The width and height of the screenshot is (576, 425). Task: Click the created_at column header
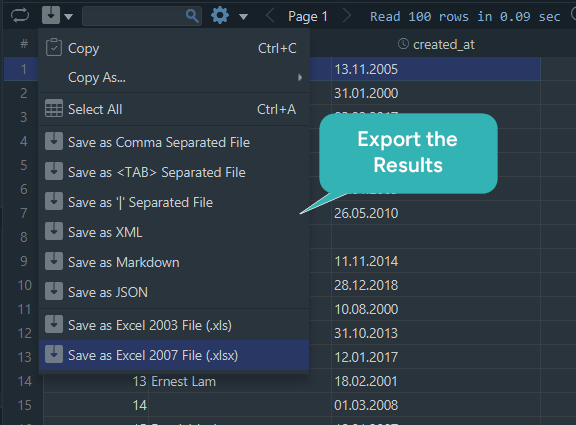pos(436,44)
